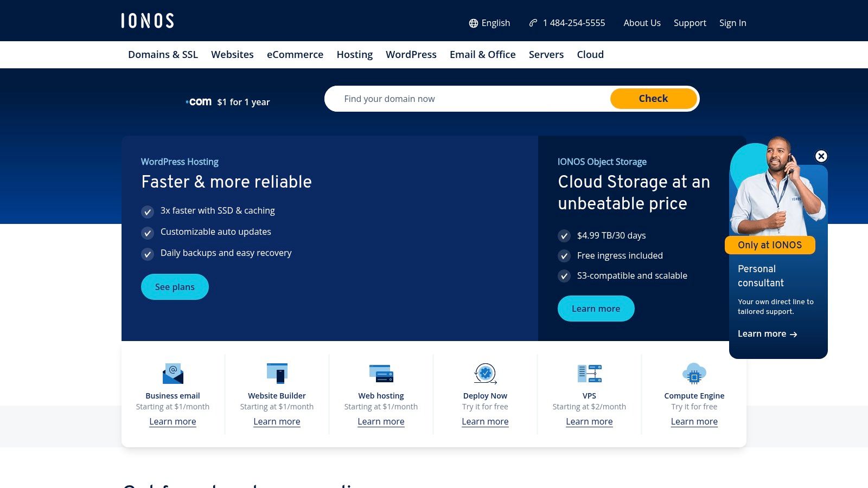This screenshot has width=868, height=488.
Task: Click checkmark beside 3x faster with SSD
Action: (x=148, y=212)
